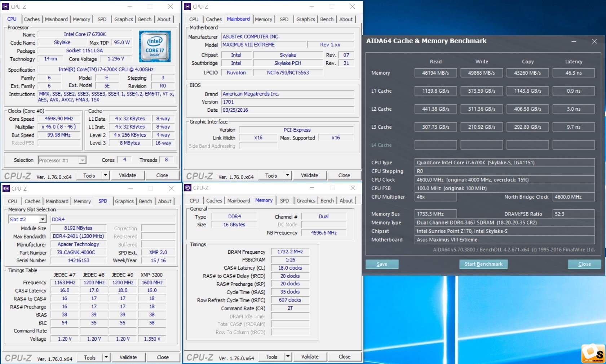
Task: Click Command Rate 2T value
Action: [290, 308]
